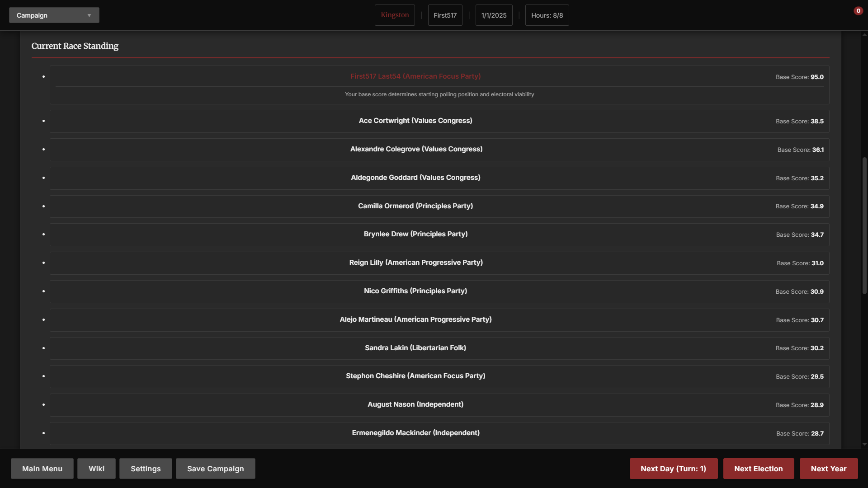Open the Wiki page
Screen dimensions: 868x488
point(96,469)
